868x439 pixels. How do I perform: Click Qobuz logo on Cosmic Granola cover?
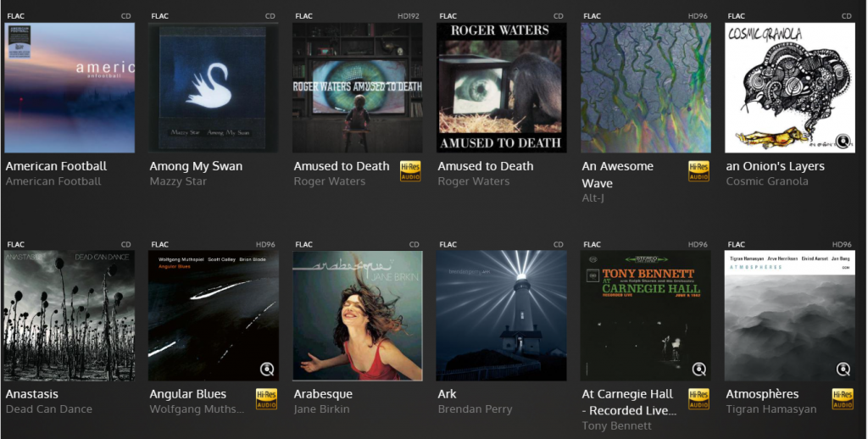(843, 142)
